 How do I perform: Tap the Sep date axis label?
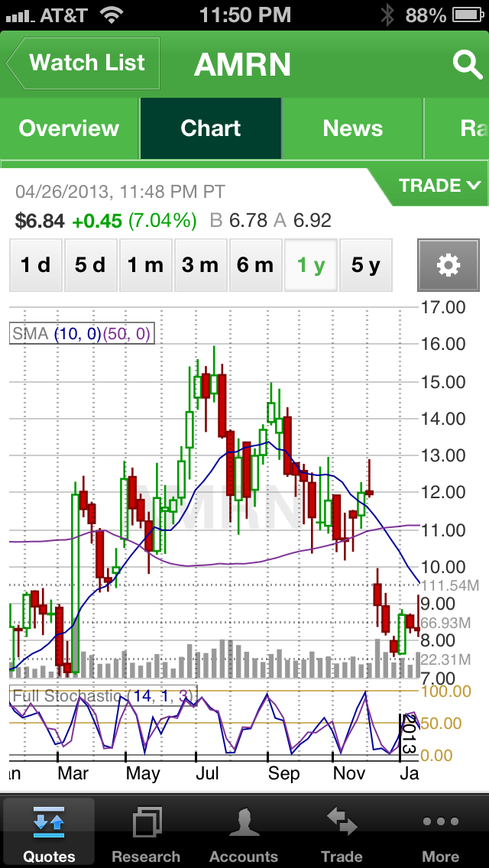coord(283,772)
